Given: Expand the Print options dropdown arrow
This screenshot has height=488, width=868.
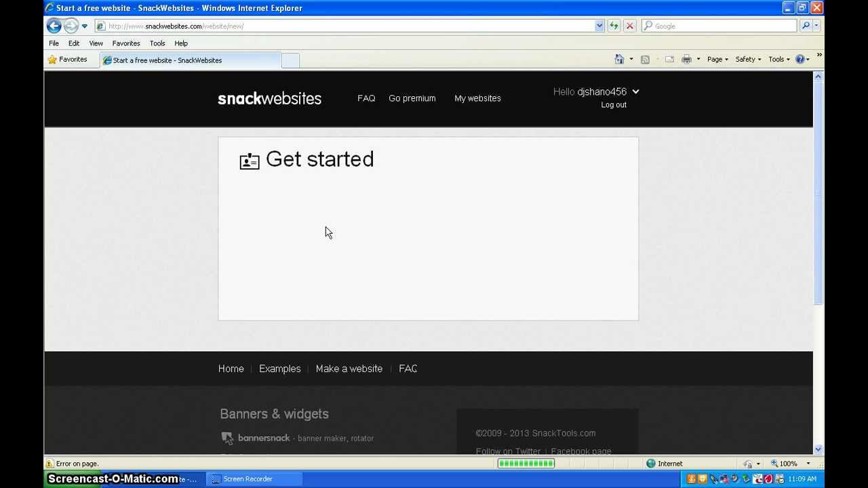Looking at the screenshot, I should pos(698,60).
